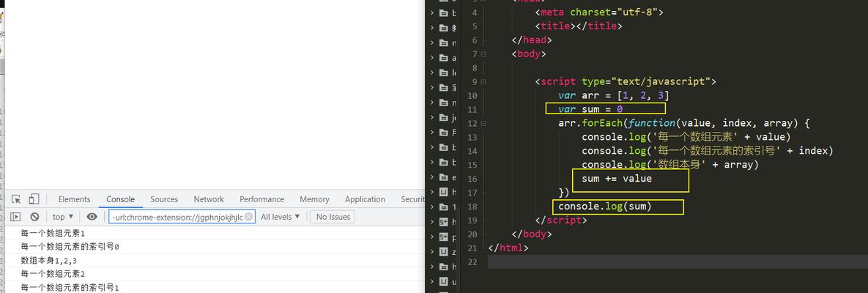Click the opening script type="text/javascript" tag
This screenshot has width=868, height=293.
click(626, 81)
